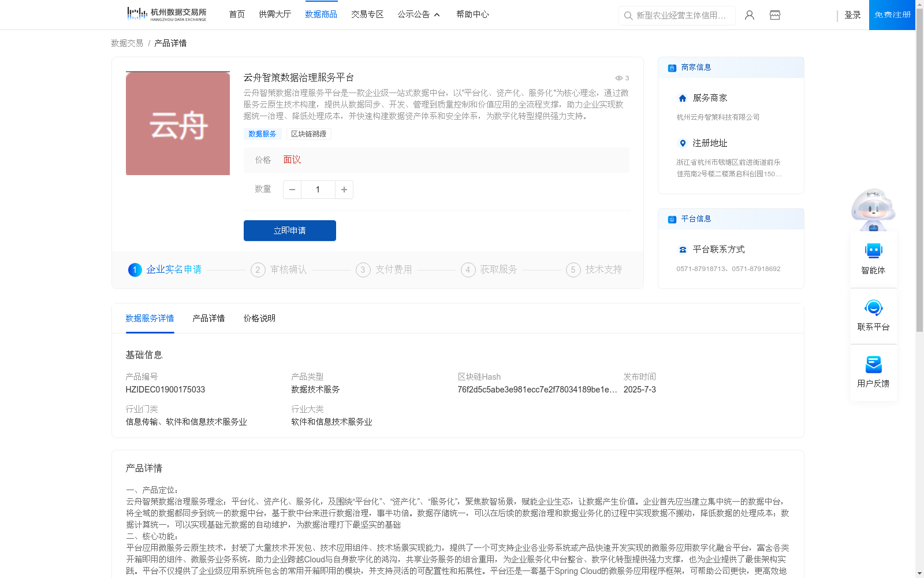Open 供需大厅 navigation item
This screenshot has height=578, width=924.
coord(275,14)
